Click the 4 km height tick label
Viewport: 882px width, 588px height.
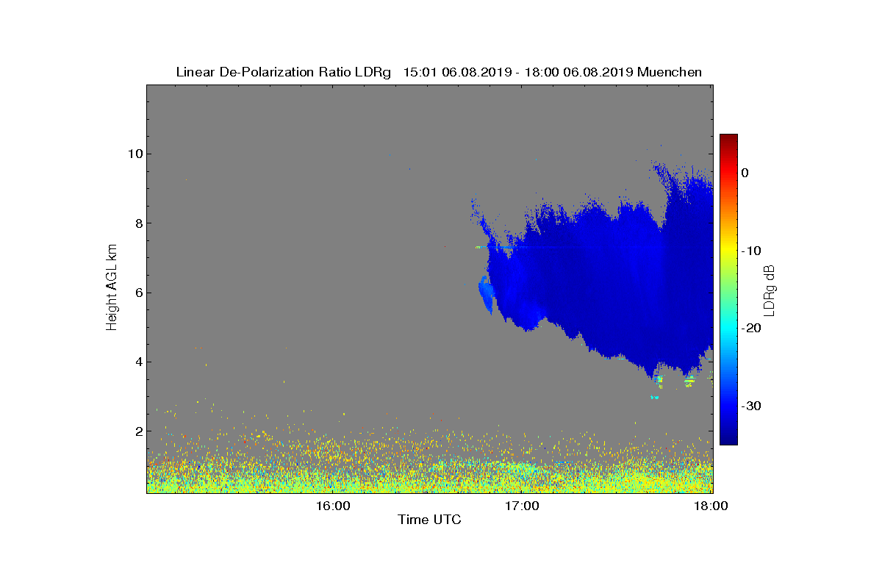point(138,362)
